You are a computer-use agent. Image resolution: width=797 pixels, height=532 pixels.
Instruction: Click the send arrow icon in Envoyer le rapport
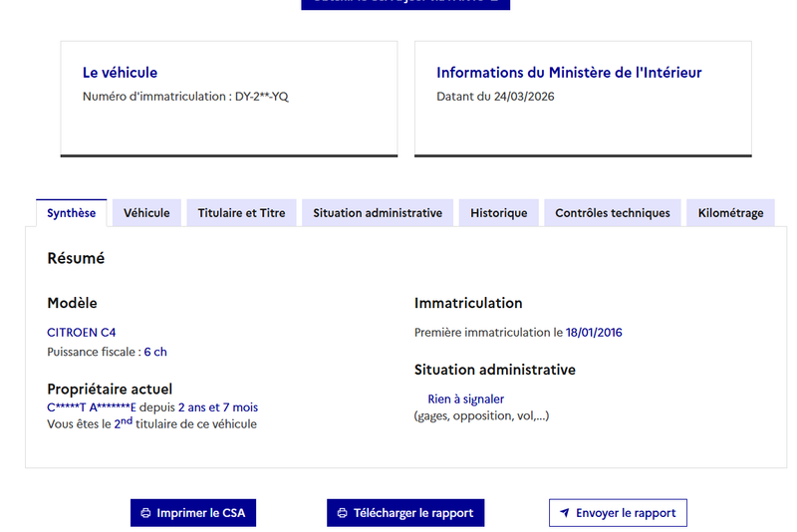(564, 513)
